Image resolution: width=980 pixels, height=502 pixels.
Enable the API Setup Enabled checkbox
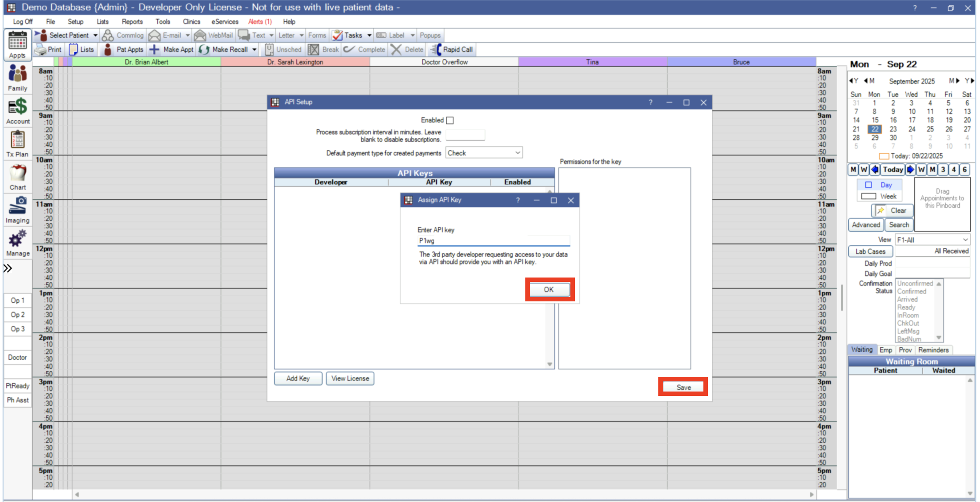(450, 120)
